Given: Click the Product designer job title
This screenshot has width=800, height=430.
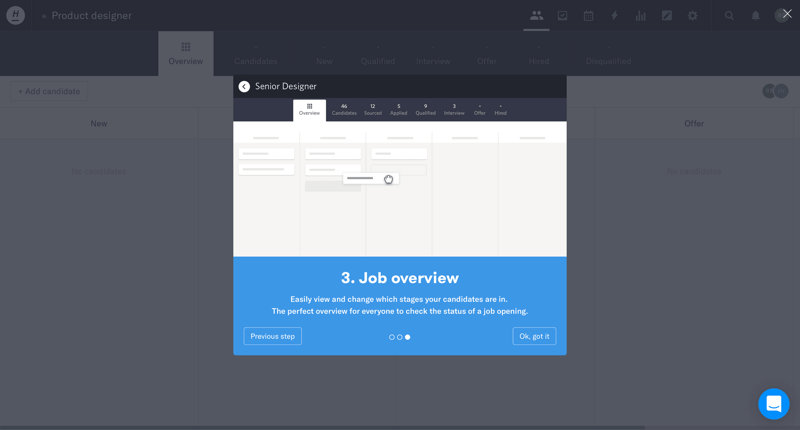Looking at the screenshot, I should point(91,16).
